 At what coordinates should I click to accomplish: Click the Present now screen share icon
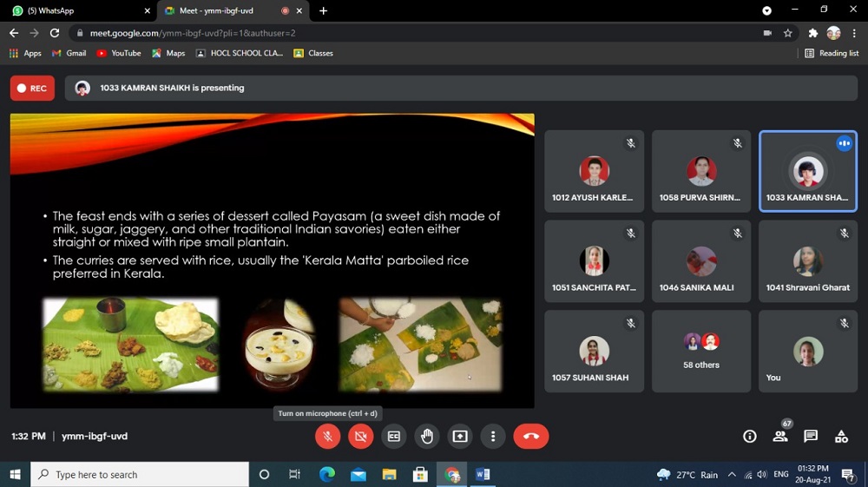459,436
